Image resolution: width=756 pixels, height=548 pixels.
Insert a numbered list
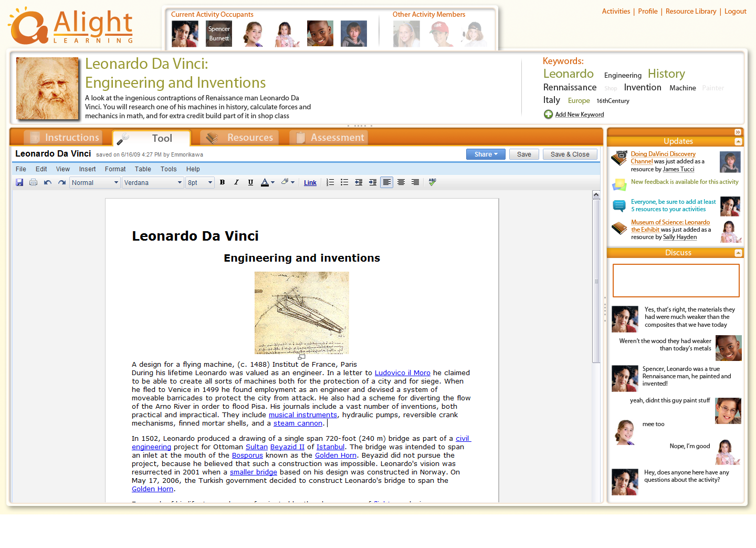tap(330, 182)
